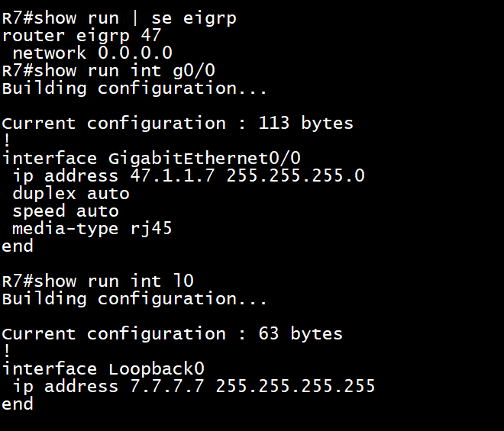Viewport: 504px width, 431px height.
Task: Click the 'duplex auto' line
Action: click(x=71, y=194)
